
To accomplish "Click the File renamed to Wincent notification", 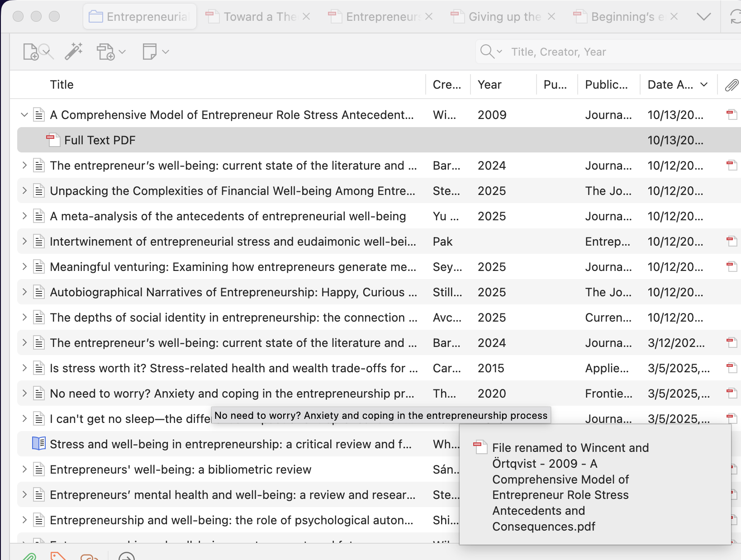I will [595, 485].
